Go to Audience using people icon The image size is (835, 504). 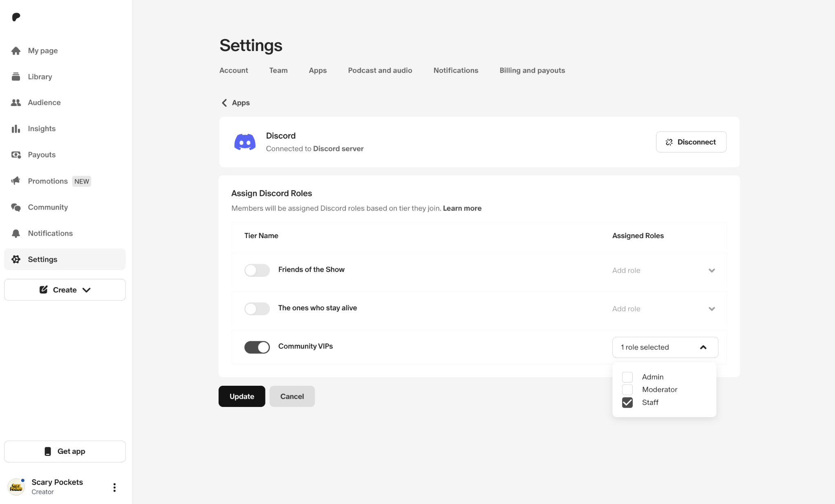tap(16, 102)
